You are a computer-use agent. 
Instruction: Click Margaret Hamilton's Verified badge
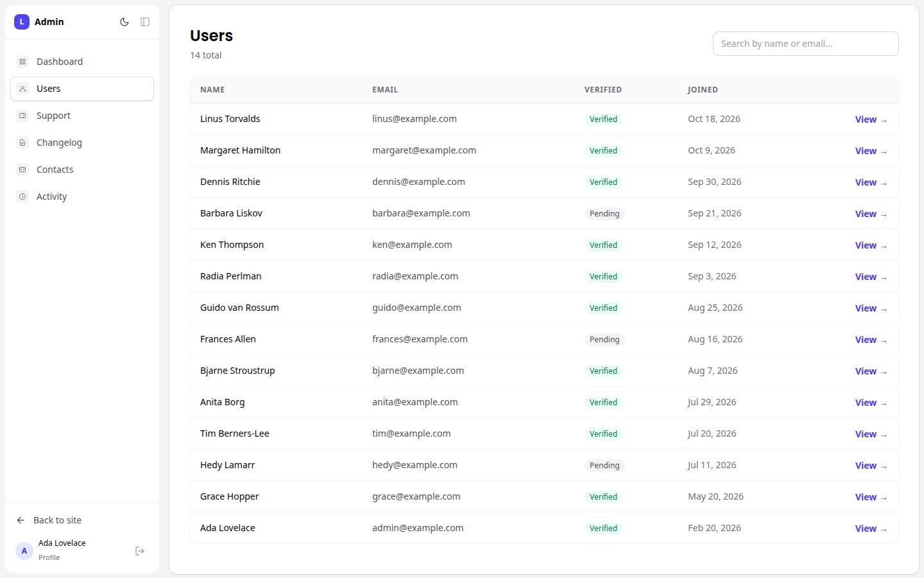click(603, 151)
